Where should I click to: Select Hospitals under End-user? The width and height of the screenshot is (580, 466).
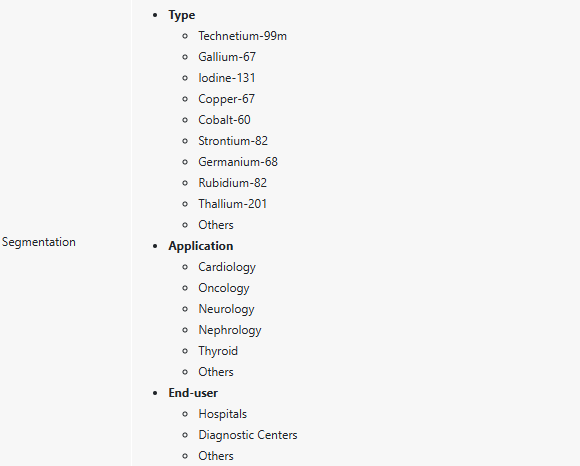pyautogui.click(x=223, y=414)
